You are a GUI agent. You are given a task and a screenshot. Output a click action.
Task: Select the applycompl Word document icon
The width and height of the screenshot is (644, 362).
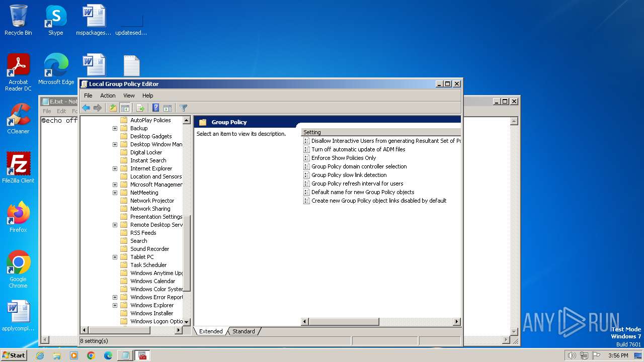pyautogui.click(x=18, y=316)
